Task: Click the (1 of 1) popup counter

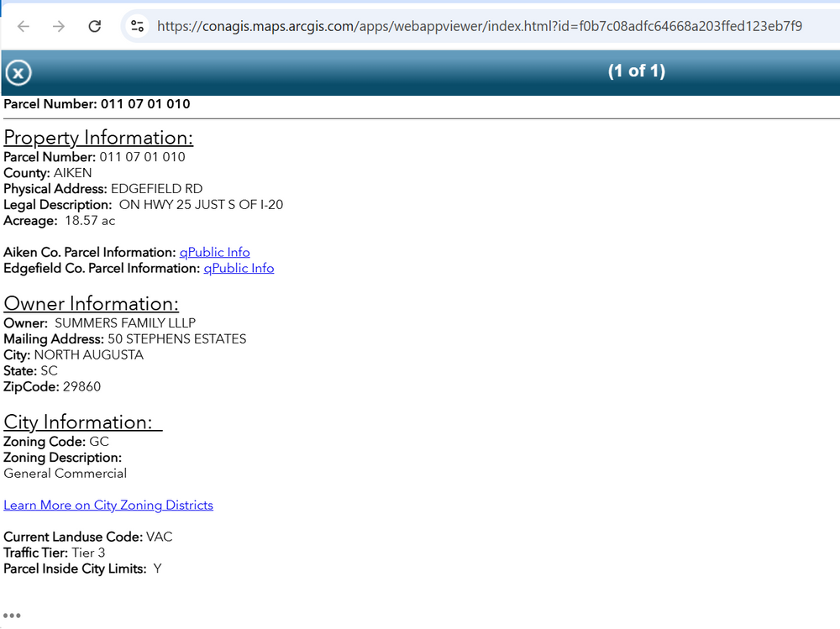Action: (x=636, y=71)
